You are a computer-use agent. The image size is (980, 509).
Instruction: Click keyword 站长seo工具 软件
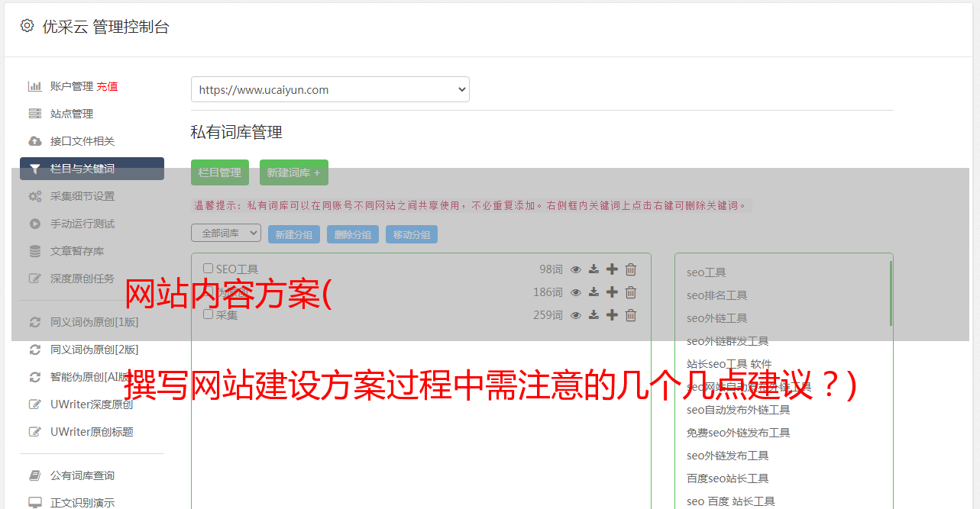tap(729, 364)
